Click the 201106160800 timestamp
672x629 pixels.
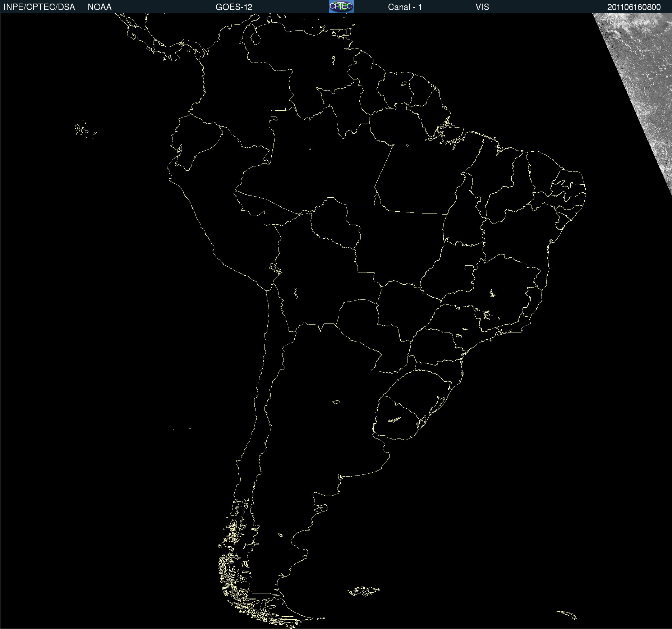click(x=634, y=7)
